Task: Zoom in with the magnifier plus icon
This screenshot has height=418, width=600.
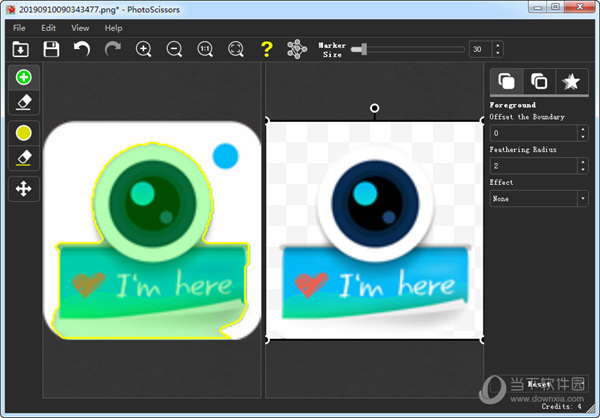Action: pos(144,49)
